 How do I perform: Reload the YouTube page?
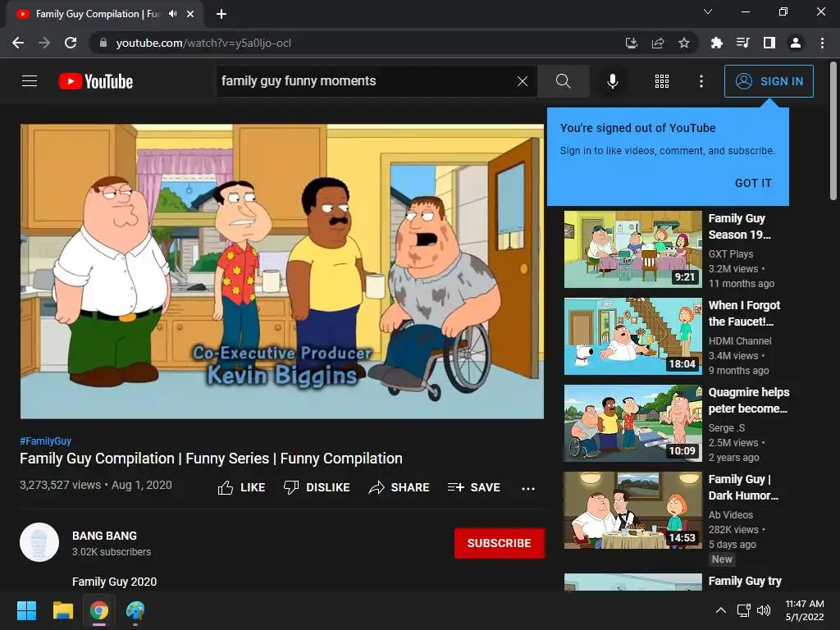tap(71, 43)
